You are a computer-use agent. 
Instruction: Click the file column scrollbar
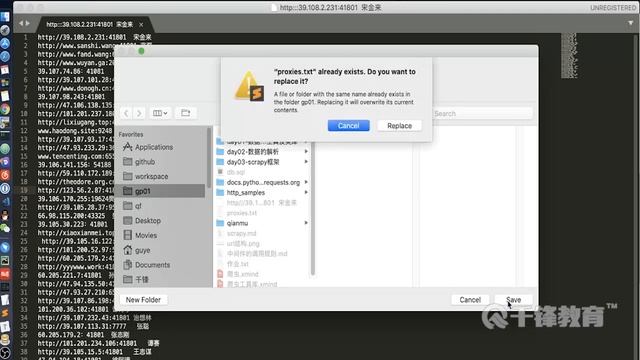[x=313, y=208]
